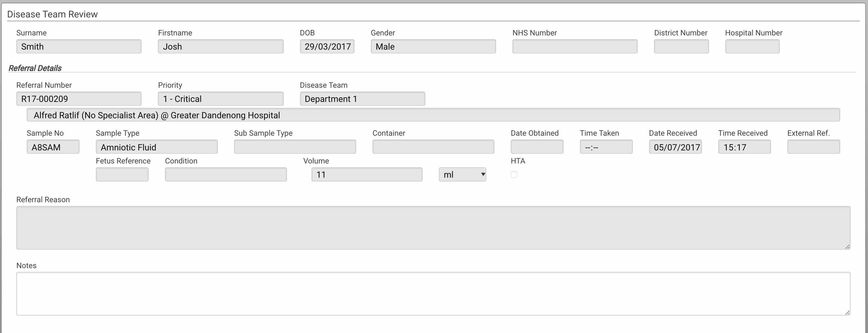Click the Notes text area resize handle
This screenshot has height=333, width=868.
coord(848,312)
